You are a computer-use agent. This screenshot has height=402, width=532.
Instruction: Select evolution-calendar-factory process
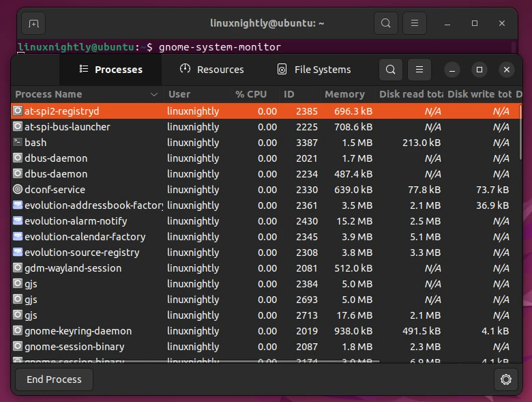tap(266, 237)
